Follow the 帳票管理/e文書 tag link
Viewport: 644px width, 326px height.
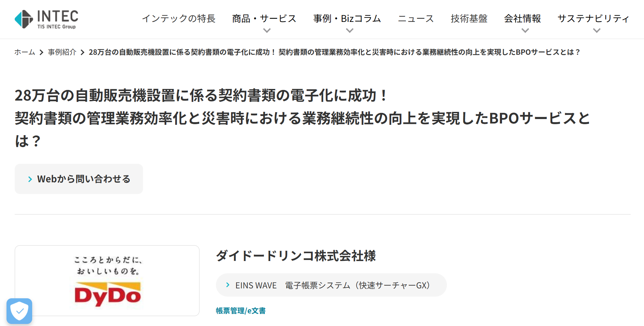click(241, 311)
